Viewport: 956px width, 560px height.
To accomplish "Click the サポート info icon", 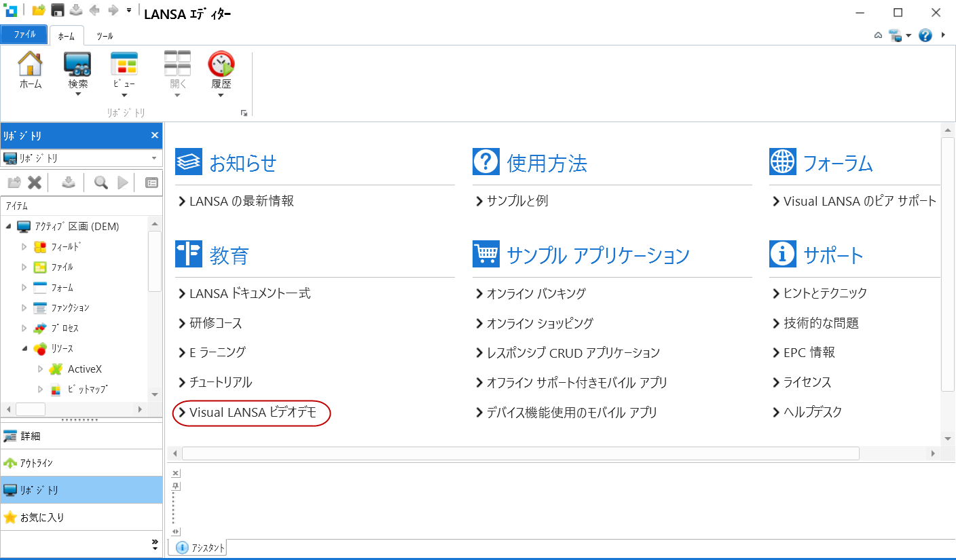I will (x=783, y=255).
